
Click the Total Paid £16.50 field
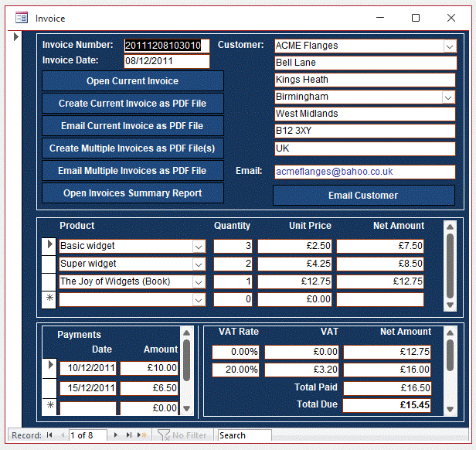387,388
